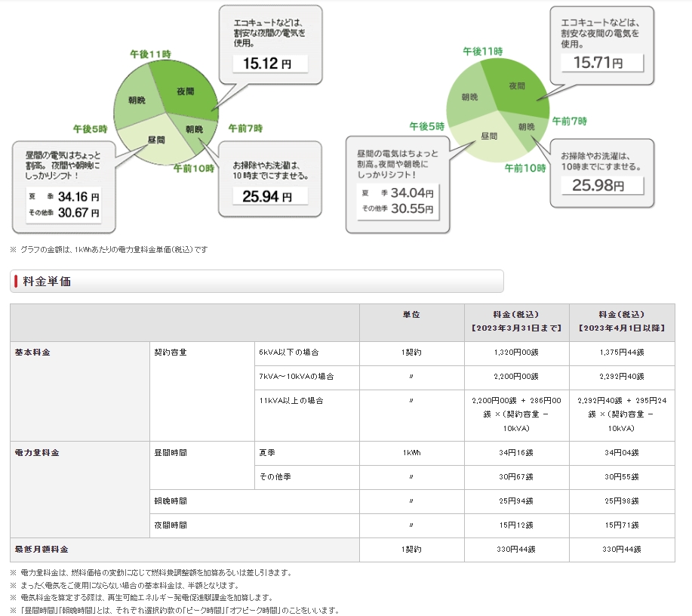Image resolution: width=692 pixels, height=616 pixels.
Task: Click the '夏季' table cell
Action: (x=306, y=453)
